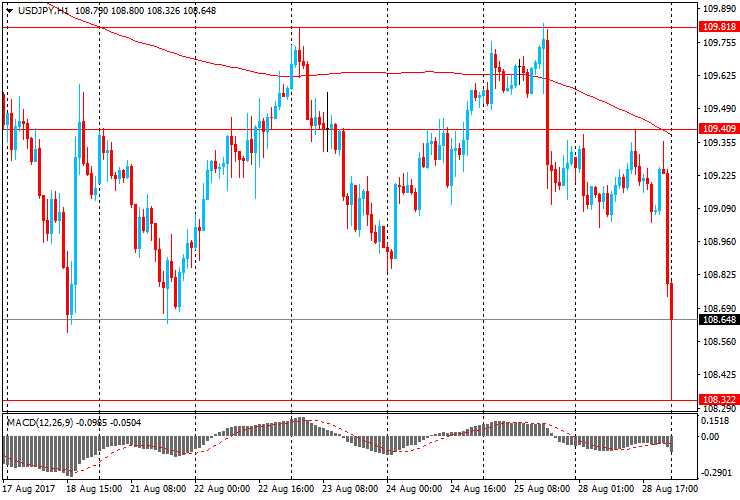Click the MACD value -0.0985 in the indicator label
This screenshot has width=740, height=500.
point(92,423)
